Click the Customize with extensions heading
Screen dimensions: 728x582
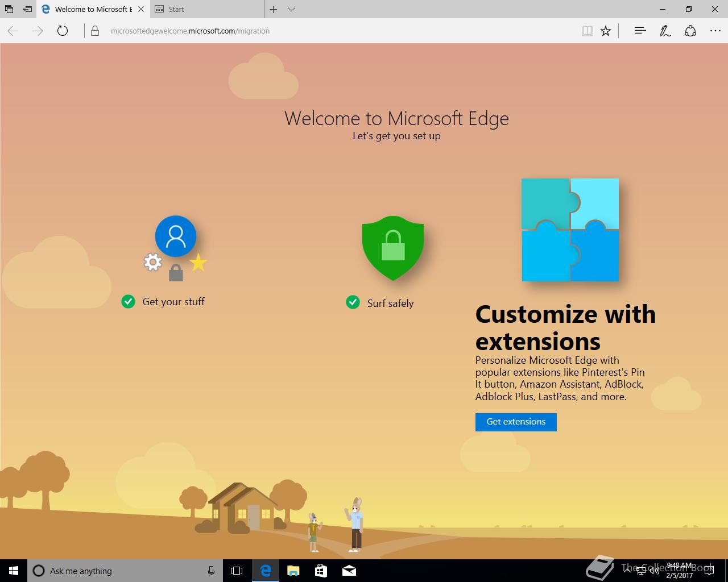point(565,327)
